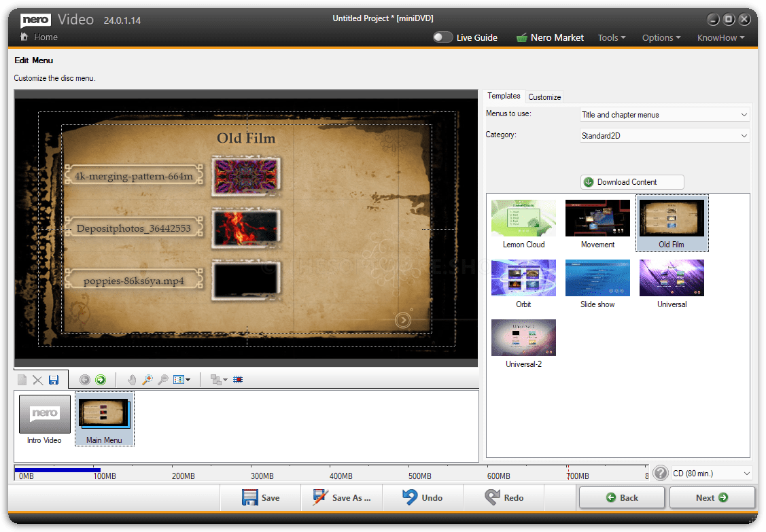Select the hand pan tool
The image size is (766, 532).
(132, 380)
